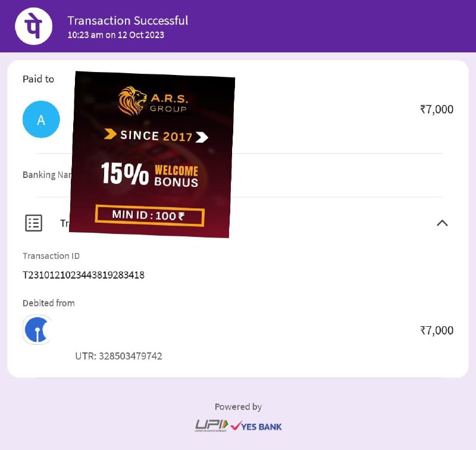Click the MIN ID : 100 ₹ box
The height and width of the screenshot is (450, 476).
click(150, 215)
